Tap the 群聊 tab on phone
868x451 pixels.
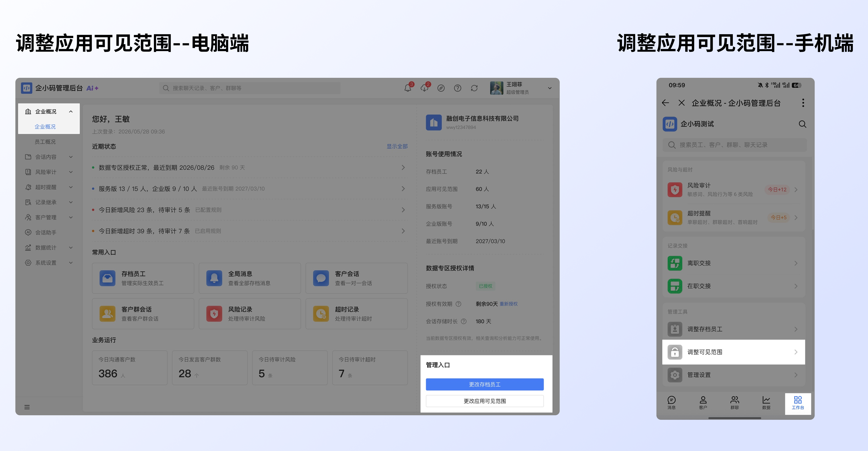click(735, 403)
